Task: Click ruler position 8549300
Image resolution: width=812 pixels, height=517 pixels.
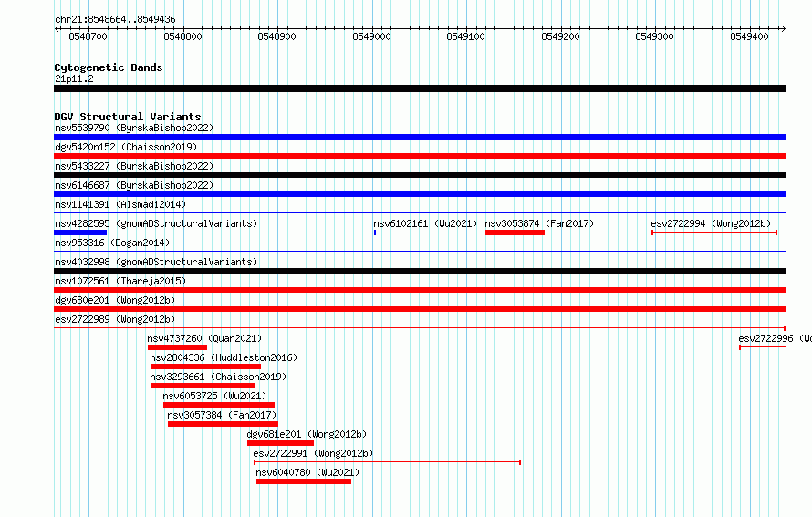Action: (x=655, y=36)
